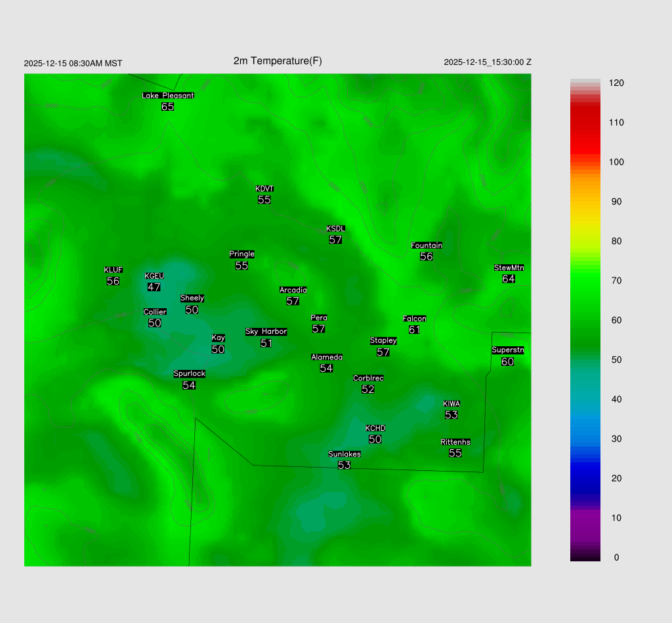
Task: Select the Sunlakes station label
Action: click(x=345, y=454)
